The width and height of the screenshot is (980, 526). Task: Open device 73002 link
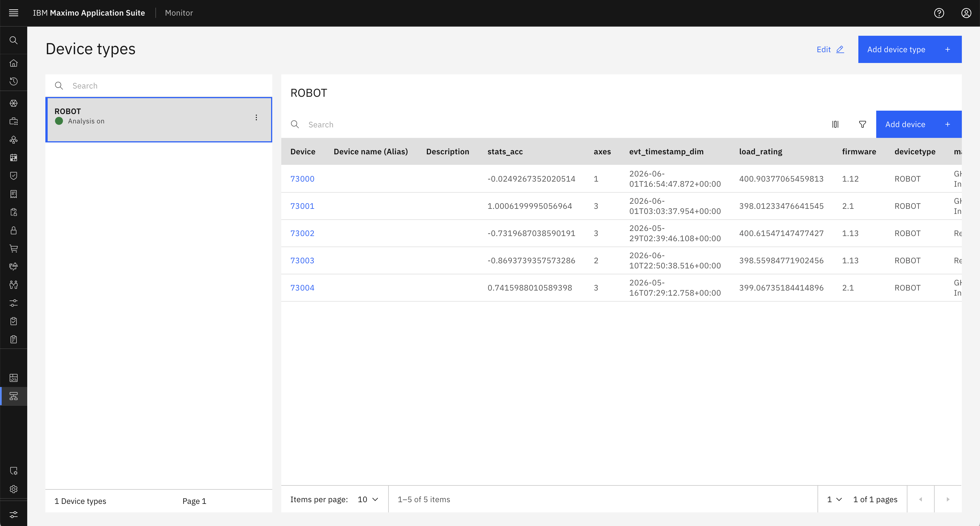[303, 233]
